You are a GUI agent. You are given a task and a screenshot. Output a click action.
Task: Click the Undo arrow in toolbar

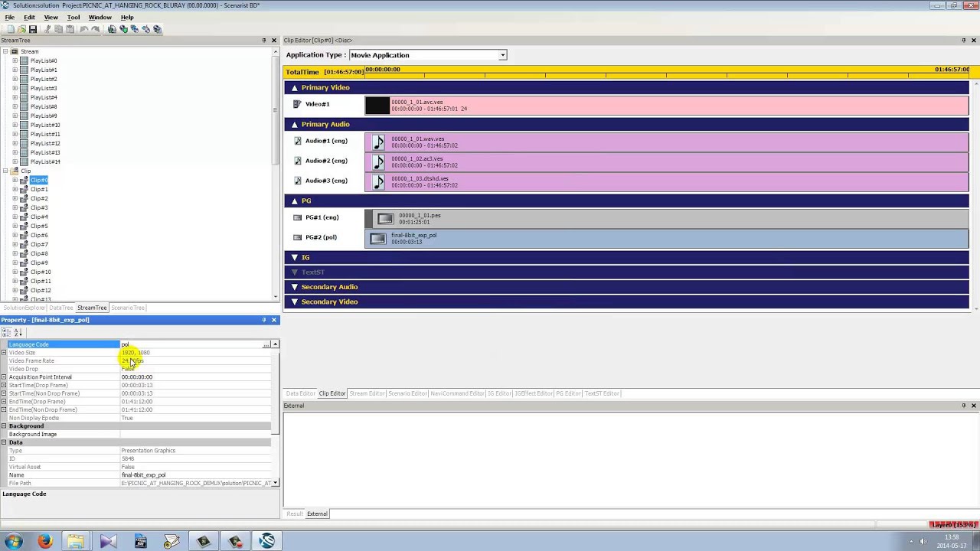(x=84, y=29)
